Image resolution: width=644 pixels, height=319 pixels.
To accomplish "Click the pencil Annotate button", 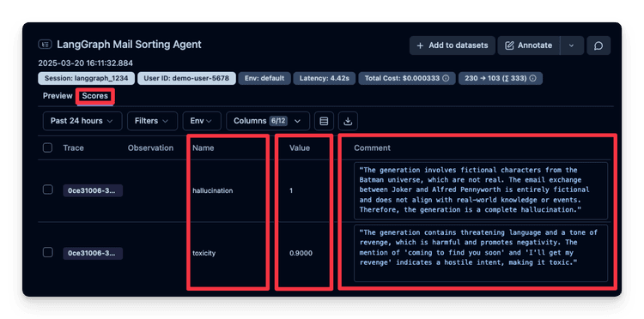I will 529,45.
